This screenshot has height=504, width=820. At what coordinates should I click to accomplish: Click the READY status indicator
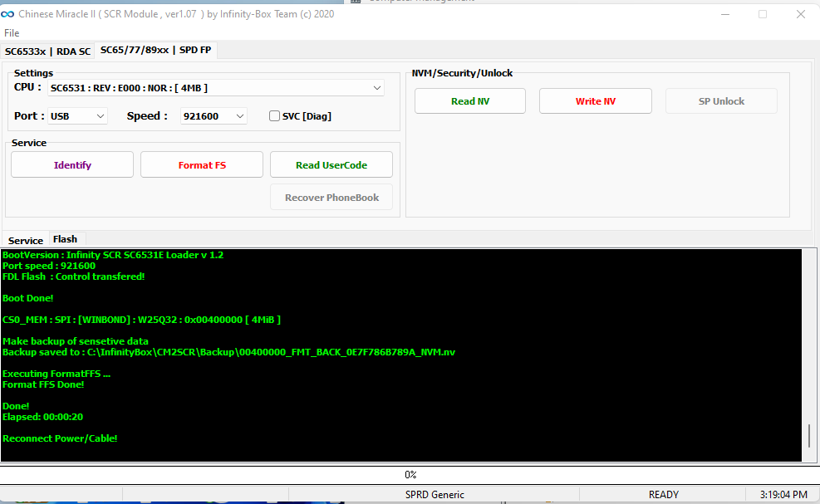click(x=663, y=495)
